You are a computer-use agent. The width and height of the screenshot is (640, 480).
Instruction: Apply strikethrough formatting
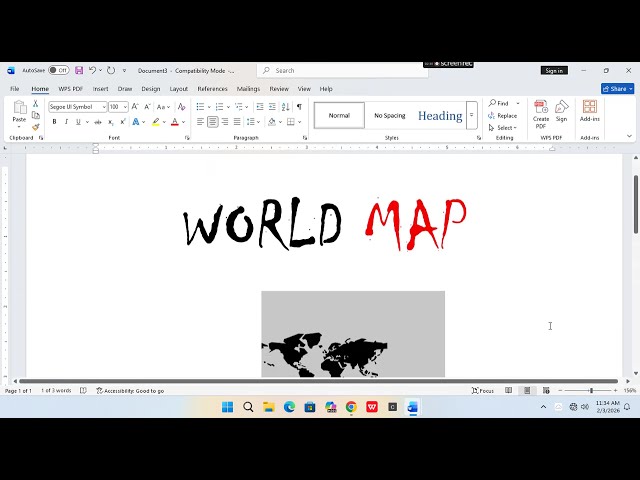coord(98,122)
